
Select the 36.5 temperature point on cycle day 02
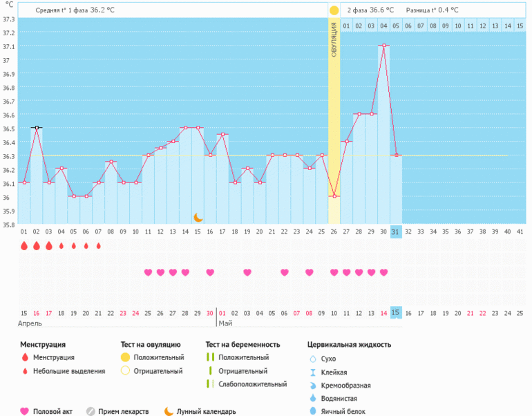click(x=37, y=128)
